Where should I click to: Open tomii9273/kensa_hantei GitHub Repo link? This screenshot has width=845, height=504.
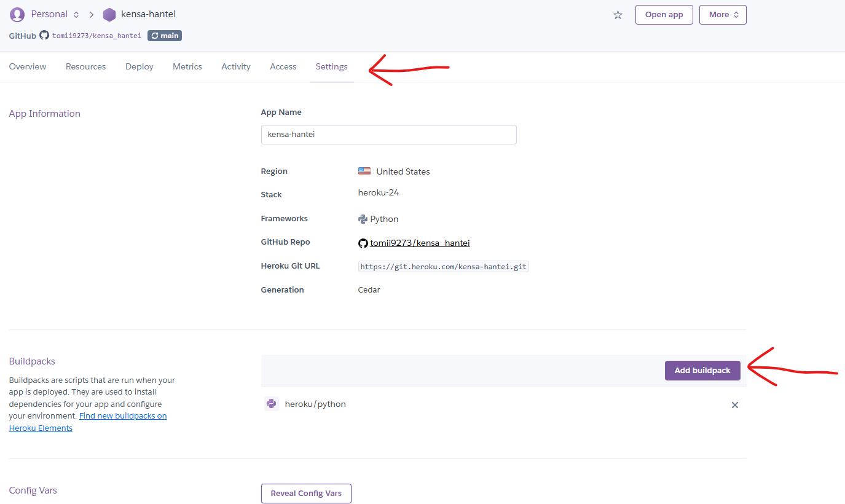point(420,243)
